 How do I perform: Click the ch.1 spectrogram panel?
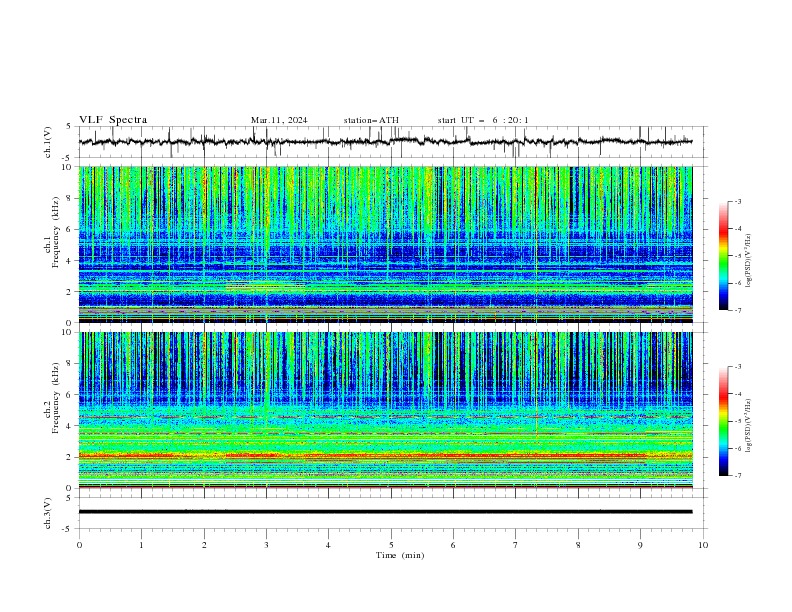386,244
